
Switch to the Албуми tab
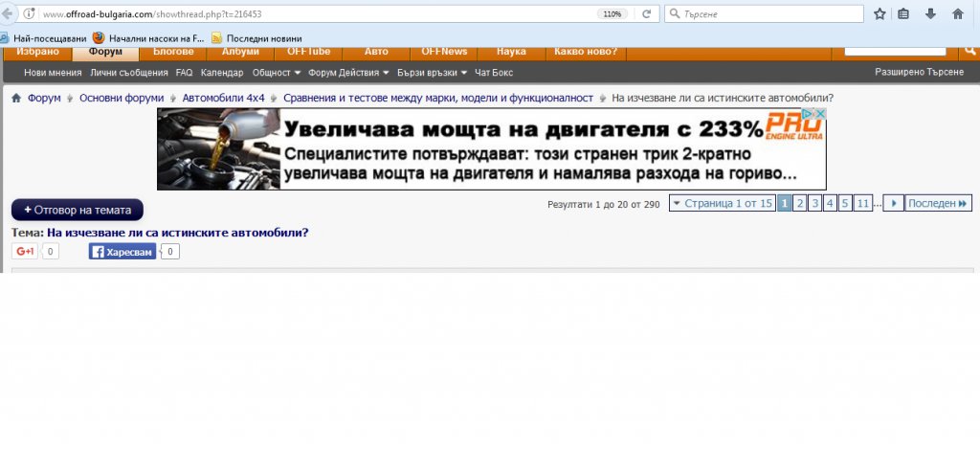click(240, 52)
